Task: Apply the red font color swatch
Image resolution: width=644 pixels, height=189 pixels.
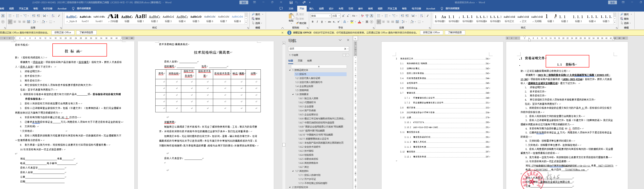Action: pos(359,22)
